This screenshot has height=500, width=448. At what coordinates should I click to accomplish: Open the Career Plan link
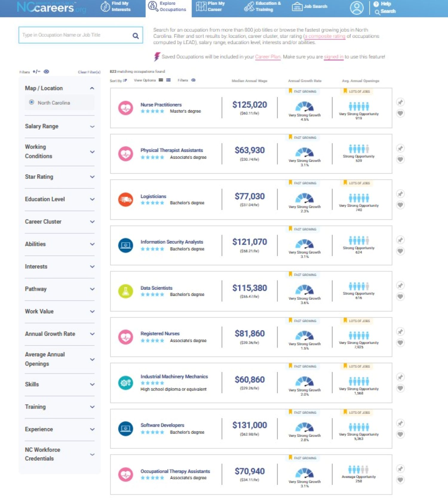tap(268, 57)
